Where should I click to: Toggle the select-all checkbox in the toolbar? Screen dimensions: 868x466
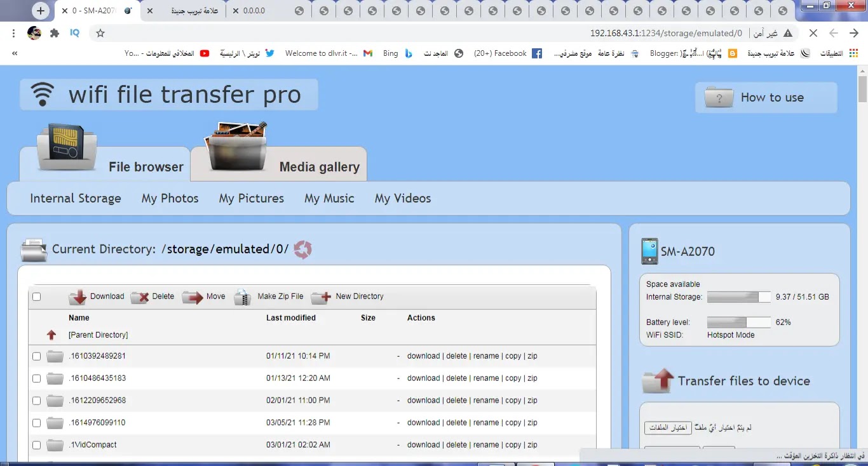click(x=36, y=296)
